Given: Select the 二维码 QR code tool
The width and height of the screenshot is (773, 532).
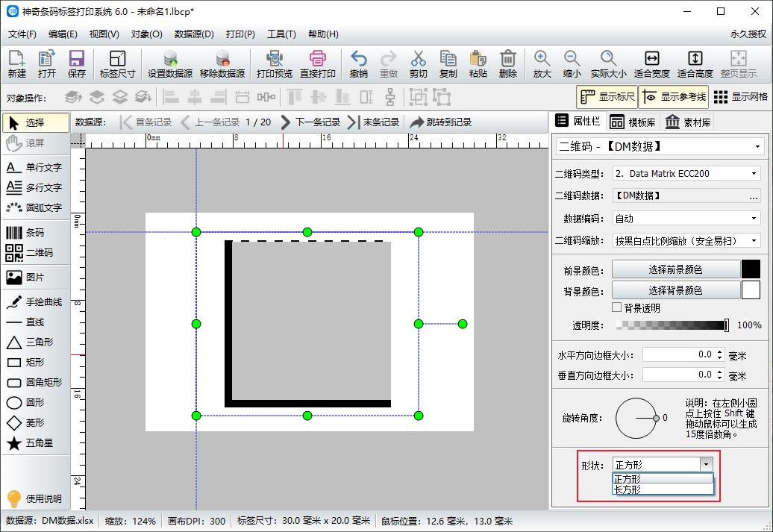Looking at the screenshot, I should click(x=35, y=253).
